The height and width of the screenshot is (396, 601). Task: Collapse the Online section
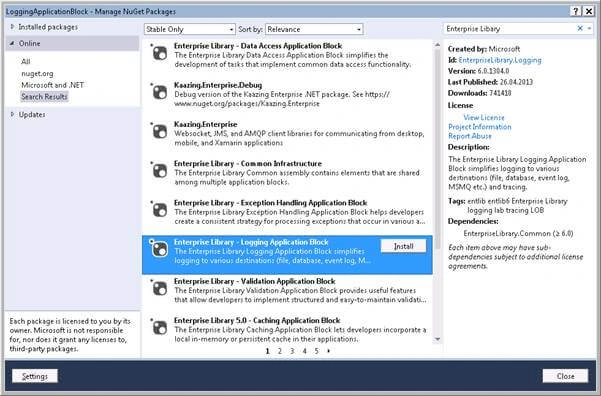(x=12, y=43)
